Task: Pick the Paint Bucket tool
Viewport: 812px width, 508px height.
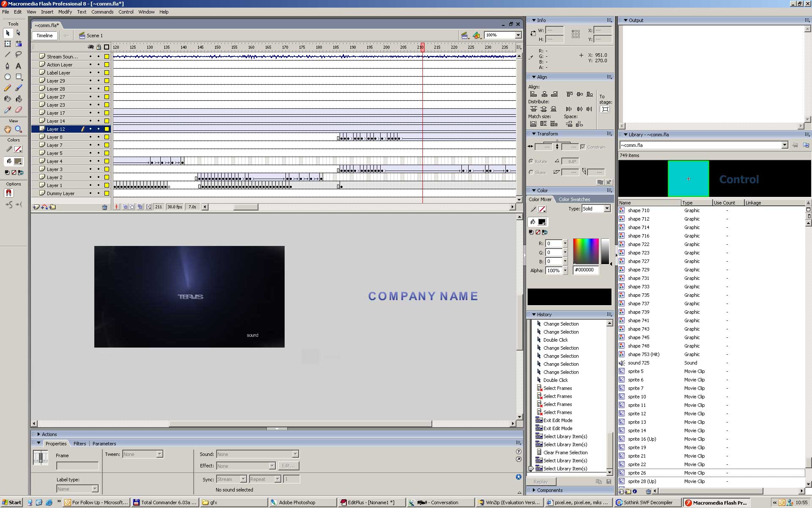Action: [x=19, y=99]
